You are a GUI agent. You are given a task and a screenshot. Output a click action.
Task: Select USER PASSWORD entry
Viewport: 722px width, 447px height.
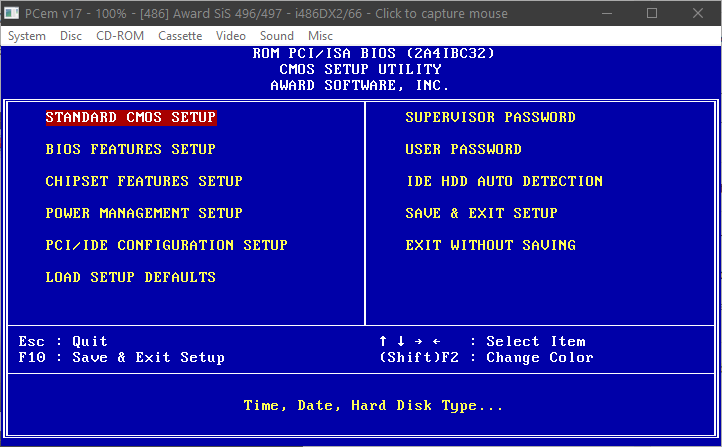click(464, 149)
